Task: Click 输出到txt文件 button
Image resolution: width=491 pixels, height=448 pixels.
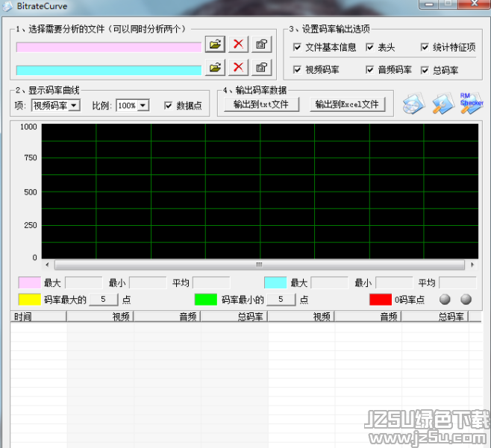Action: pos(261,104)
